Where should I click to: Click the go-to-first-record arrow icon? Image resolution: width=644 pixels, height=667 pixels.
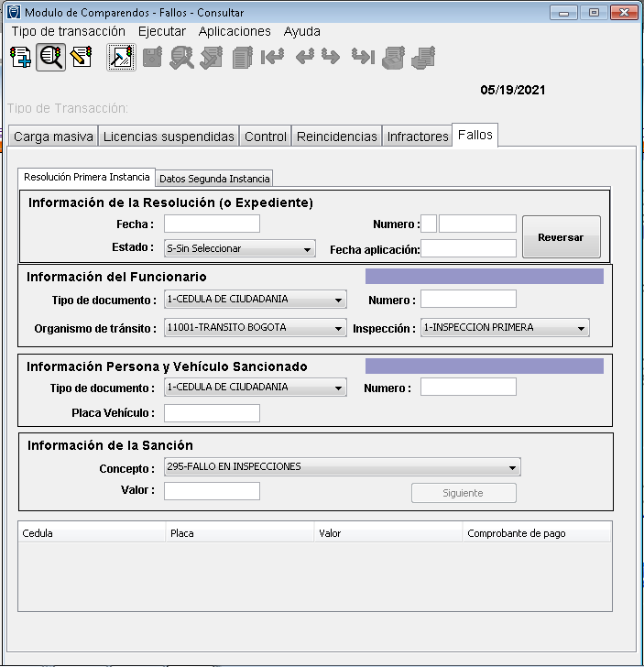coord(272,57)
